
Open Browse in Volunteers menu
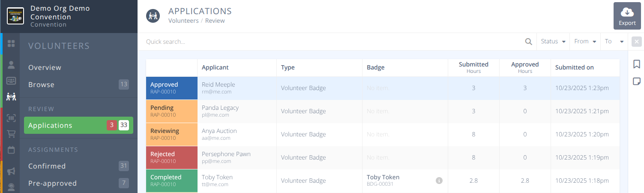pos(41,84)
